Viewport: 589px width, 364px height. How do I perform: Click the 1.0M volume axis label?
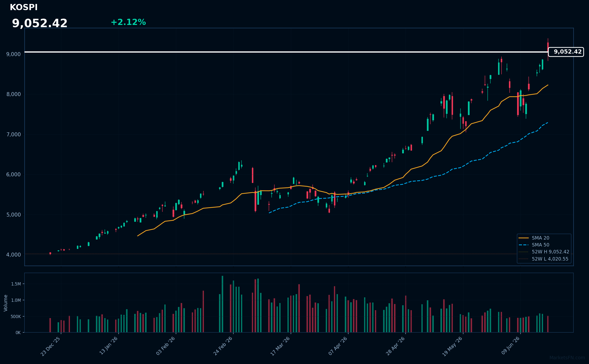pos(16,300)
